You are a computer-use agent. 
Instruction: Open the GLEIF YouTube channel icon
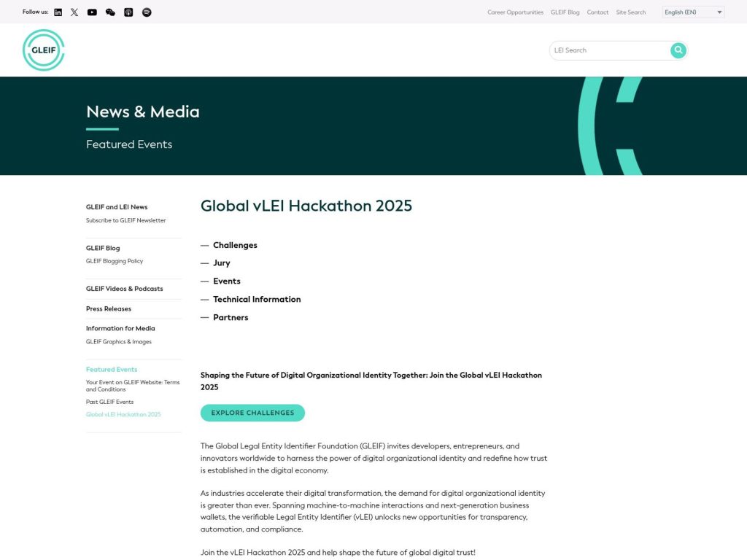pos(92,12)
